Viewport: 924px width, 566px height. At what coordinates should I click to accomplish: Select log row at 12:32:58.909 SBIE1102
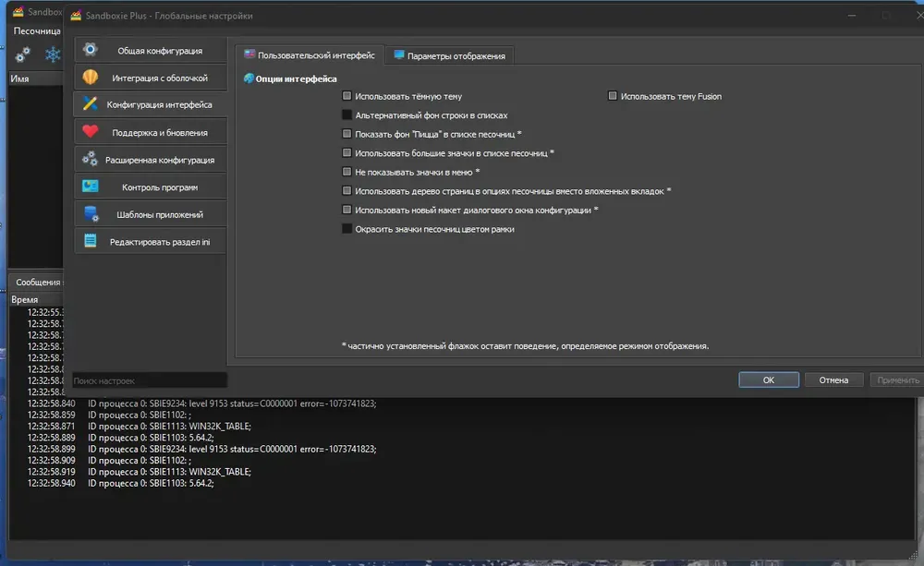(x=461, y=460)
